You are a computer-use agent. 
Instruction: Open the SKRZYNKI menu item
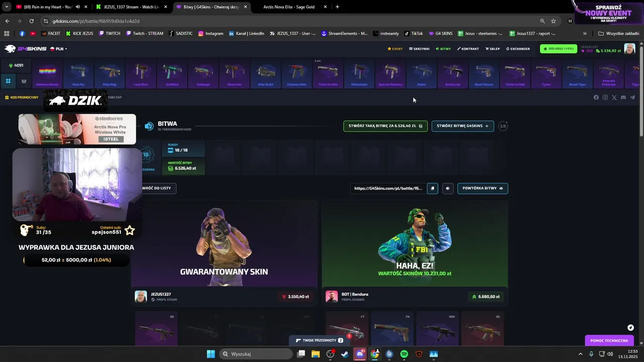pyautogui.click(x=419, y=49)
